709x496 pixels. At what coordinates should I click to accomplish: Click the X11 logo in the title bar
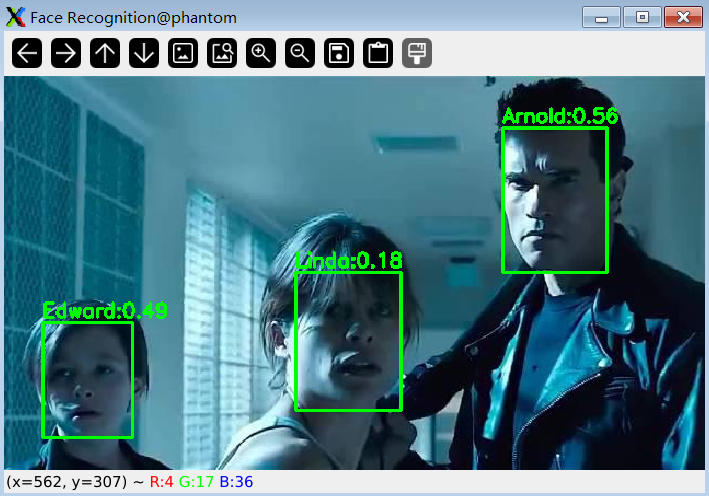[x=15, y=17]
